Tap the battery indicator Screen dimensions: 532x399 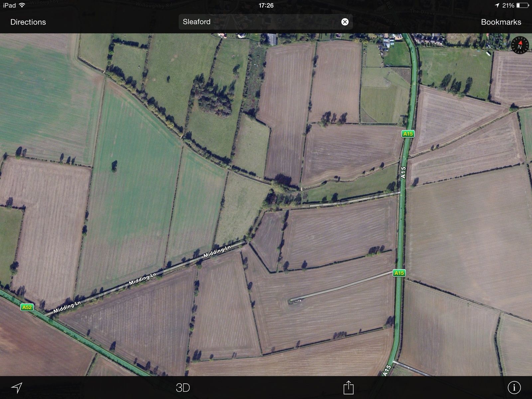point(522,5)
